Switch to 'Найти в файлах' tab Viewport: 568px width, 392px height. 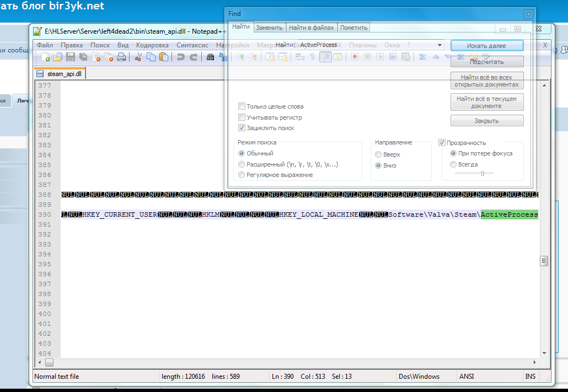coord(312,28)
